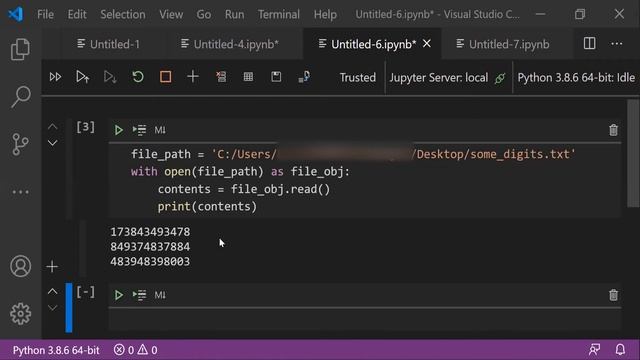Run the empty cell play button

point(118,295)
